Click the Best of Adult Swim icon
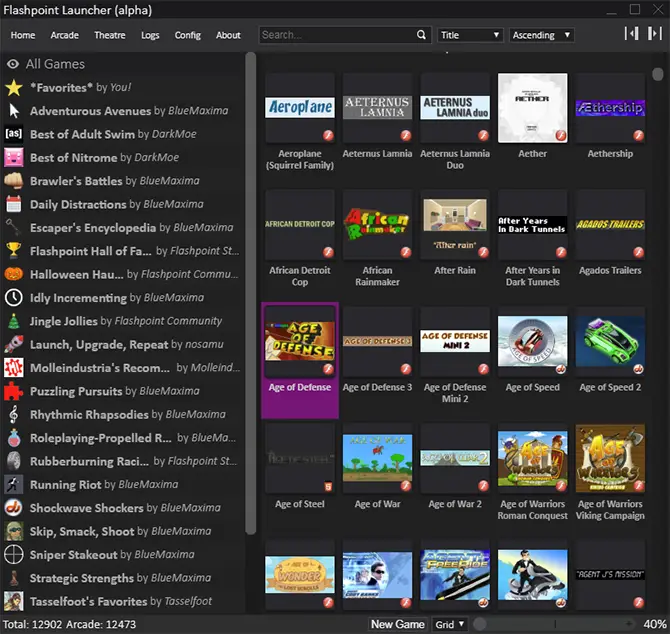 click(14, 134)
